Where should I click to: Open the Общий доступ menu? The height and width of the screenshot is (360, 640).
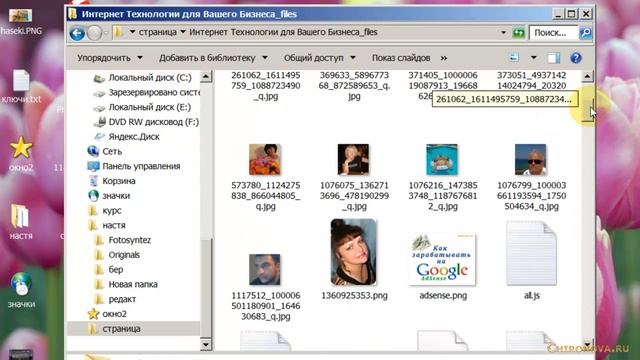[x=320, y=58]
